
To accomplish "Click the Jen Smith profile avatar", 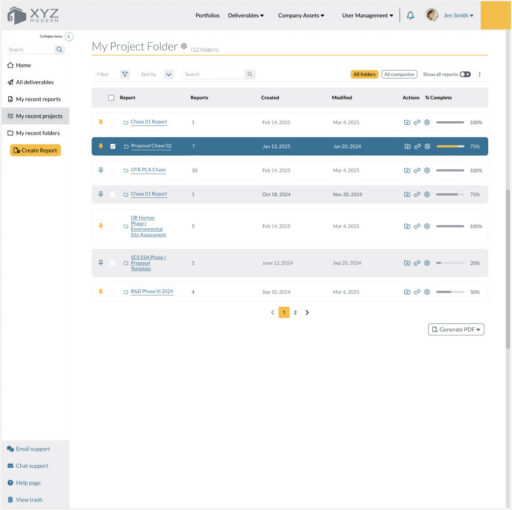I will tap(431, 15).
